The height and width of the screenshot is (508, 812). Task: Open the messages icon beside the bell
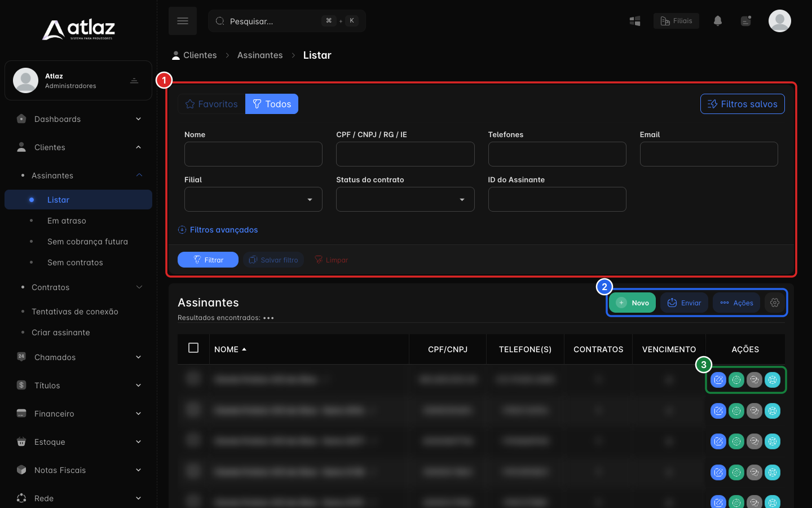click(x=746, y=21)
